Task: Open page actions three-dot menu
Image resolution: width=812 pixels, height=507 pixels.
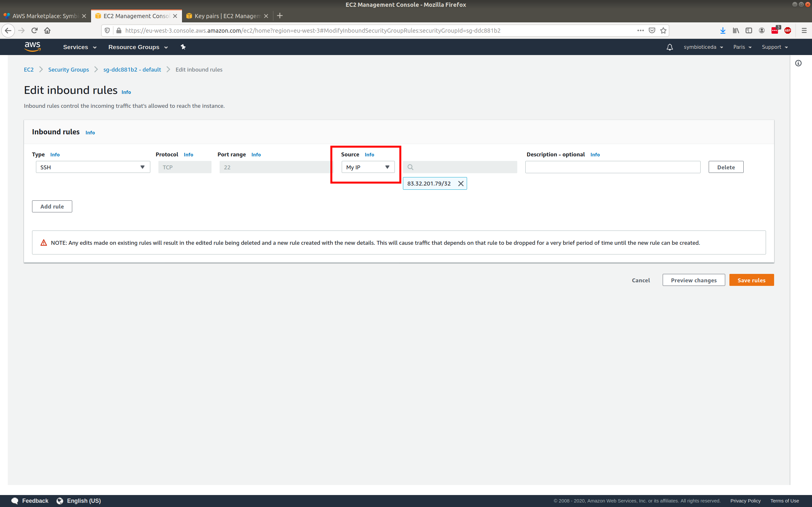Action: (640, 30)
